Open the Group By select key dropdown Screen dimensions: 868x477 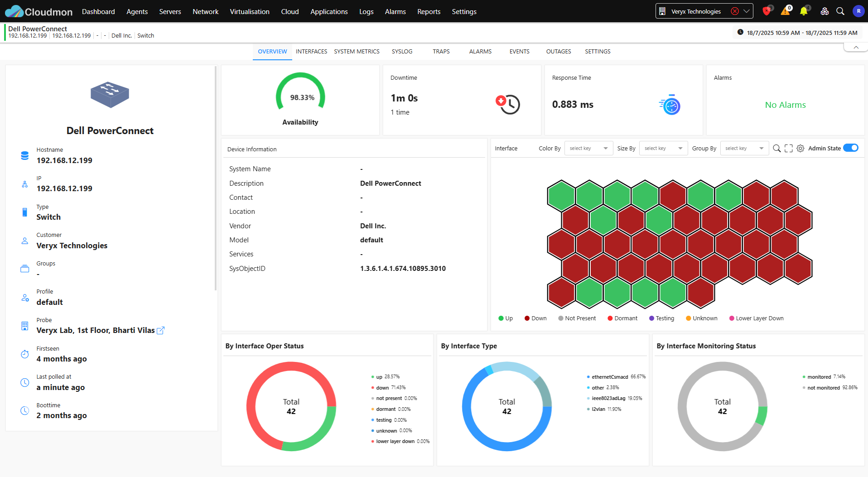click(744, 149)
